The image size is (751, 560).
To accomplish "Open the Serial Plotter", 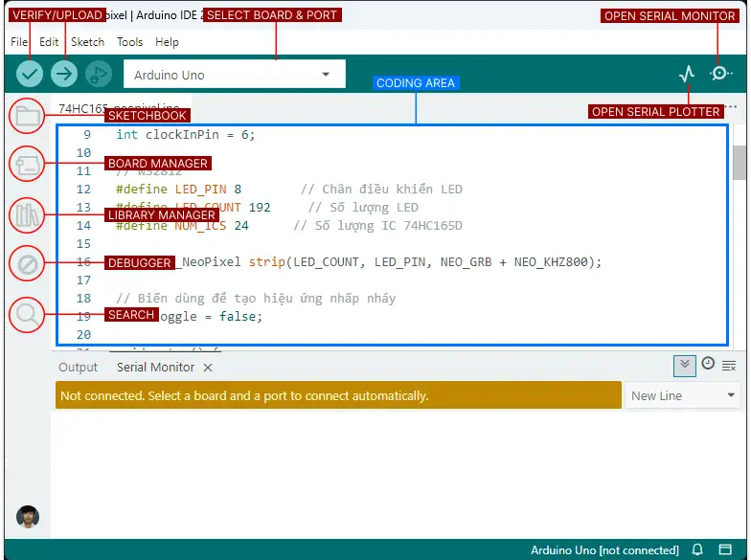I will point(687,74).
